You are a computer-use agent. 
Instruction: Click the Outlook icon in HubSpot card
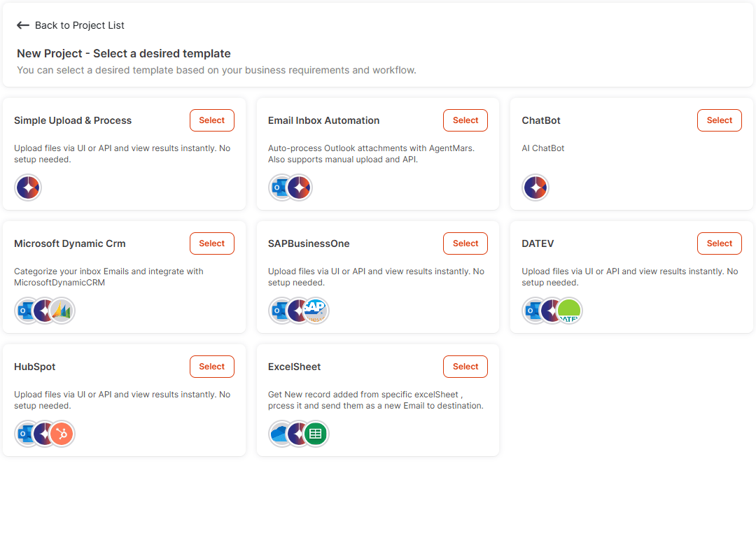click(x=24, y=434)
